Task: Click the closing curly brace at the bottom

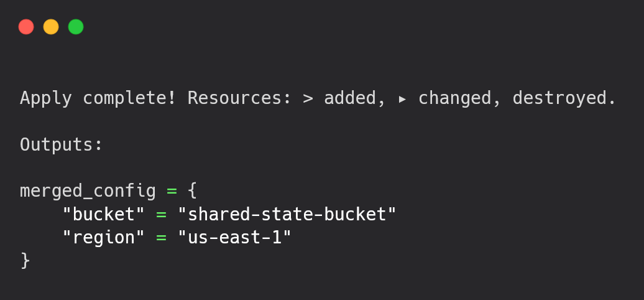Action: pos(25,261)
